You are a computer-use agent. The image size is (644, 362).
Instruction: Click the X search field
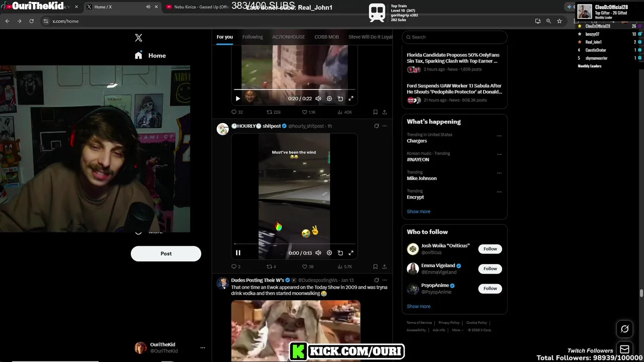click(454, 37)
